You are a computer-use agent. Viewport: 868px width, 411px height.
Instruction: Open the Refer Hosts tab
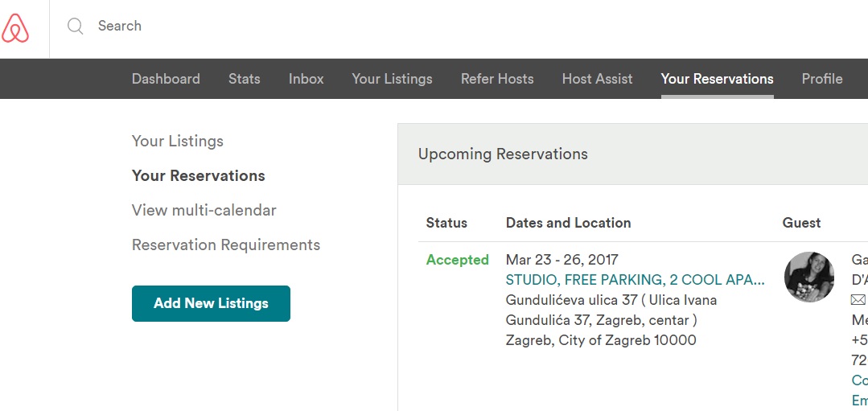coord(497,79)
